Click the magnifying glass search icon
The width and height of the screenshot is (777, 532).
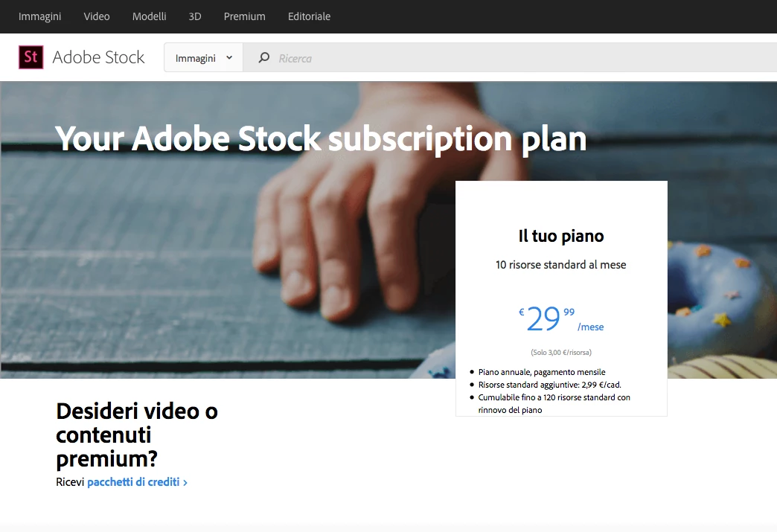(264, 57)
